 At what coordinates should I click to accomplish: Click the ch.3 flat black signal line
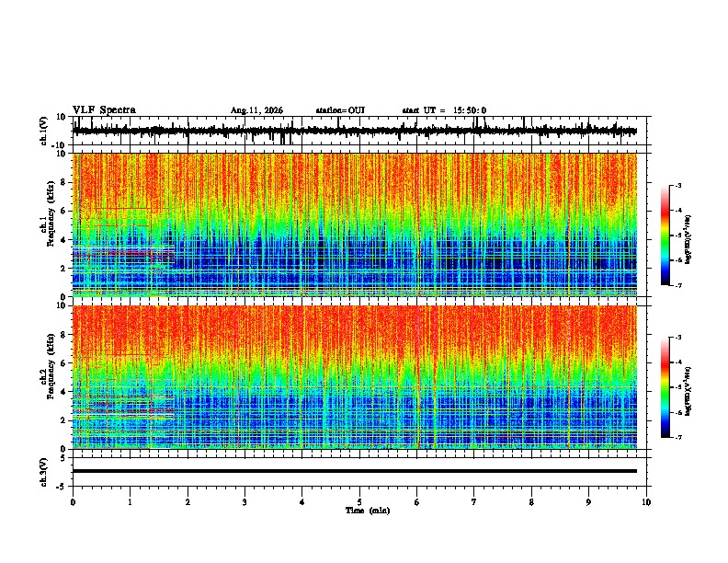tap(354, 471)
